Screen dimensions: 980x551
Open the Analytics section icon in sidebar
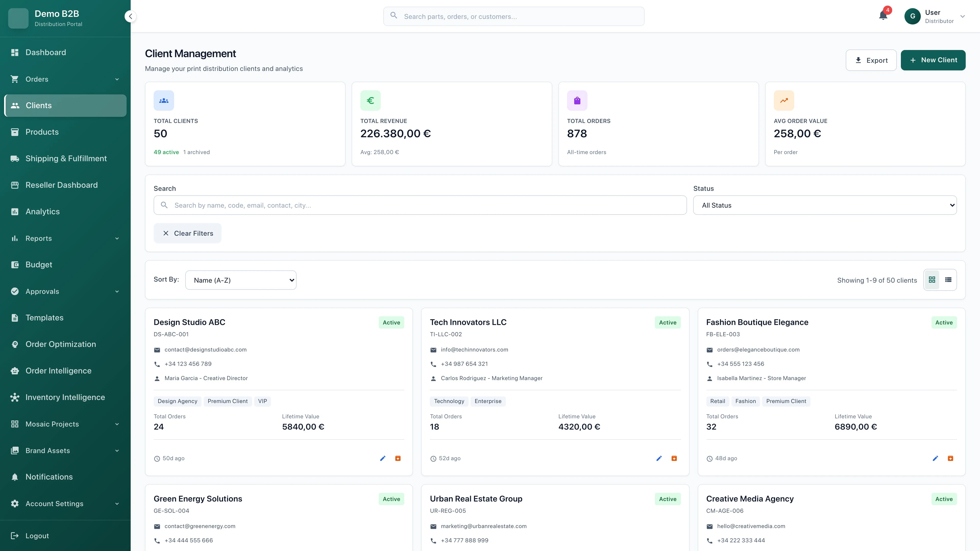click(15, 211)
